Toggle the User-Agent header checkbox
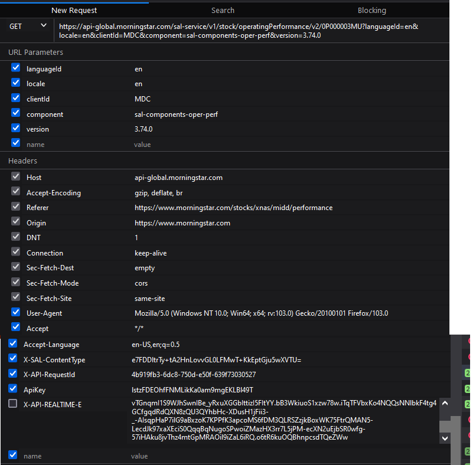 [16, 313]
